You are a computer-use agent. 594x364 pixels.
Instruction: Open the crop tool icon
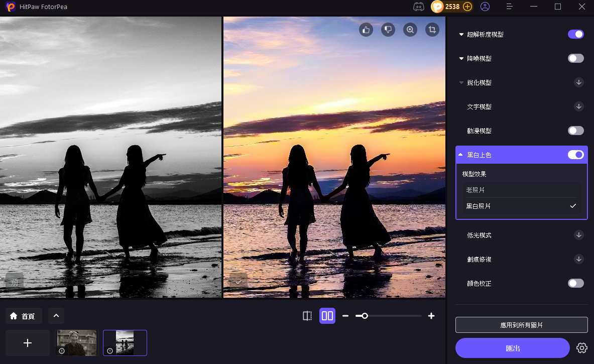click(432, 30)
